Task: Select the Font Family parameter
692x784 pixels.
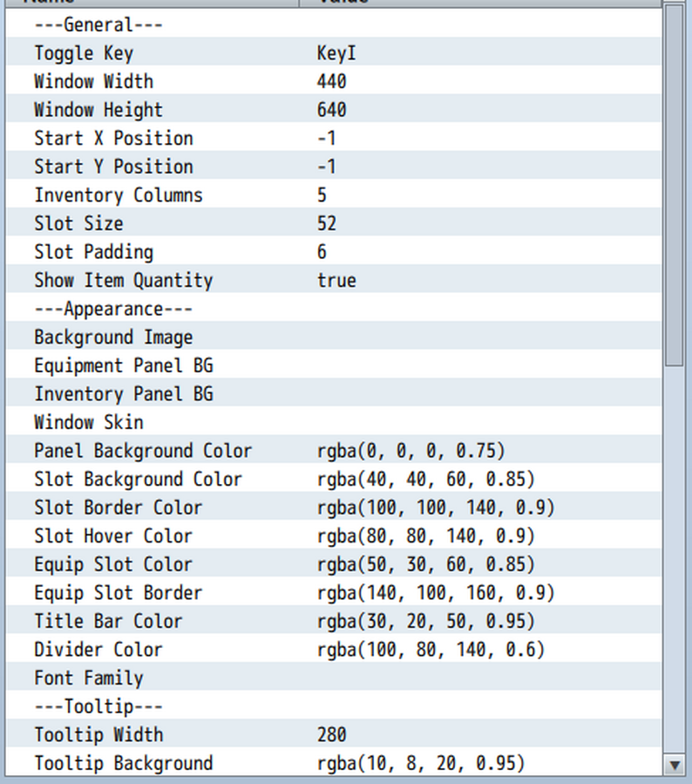Action: point(334,678)
